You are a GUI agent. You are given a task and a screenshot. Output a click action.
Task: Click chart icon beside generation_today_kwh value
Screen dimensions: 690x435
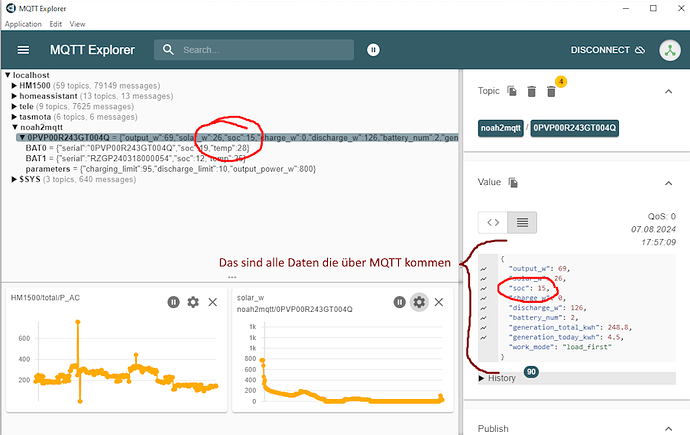[483, 337]
